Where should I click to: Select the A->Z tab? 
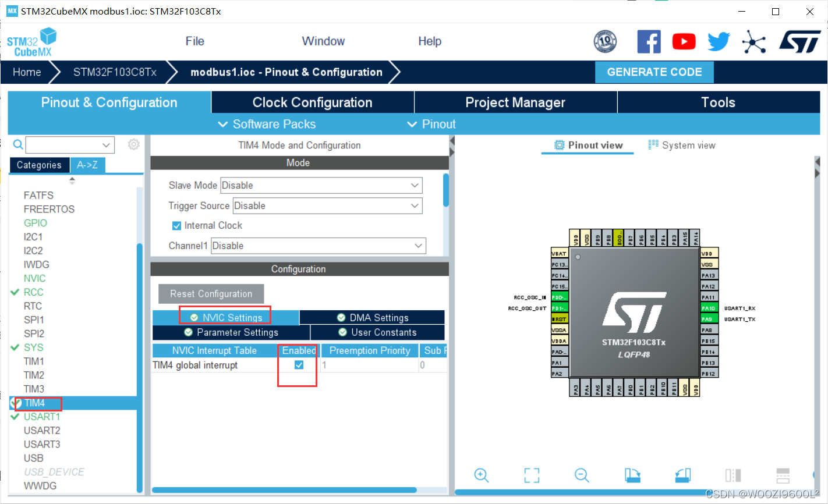87,165
